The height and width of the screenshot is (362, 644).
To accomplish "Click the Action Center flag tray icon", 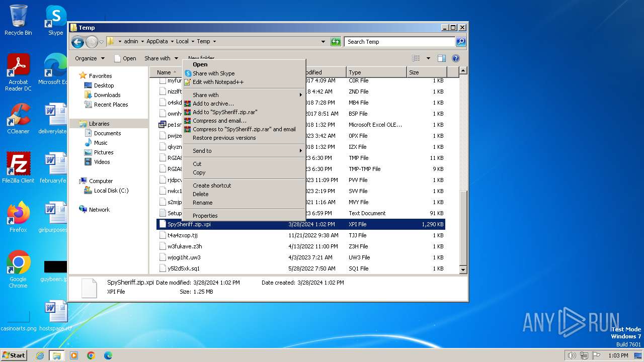I will (596, 355).
